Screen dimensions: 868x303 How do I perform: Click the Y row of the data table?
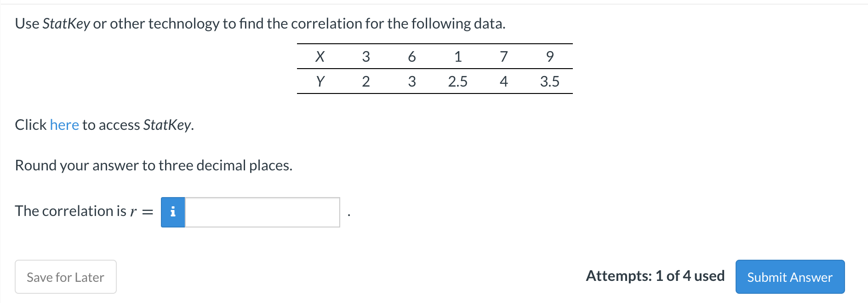point(434,82)
